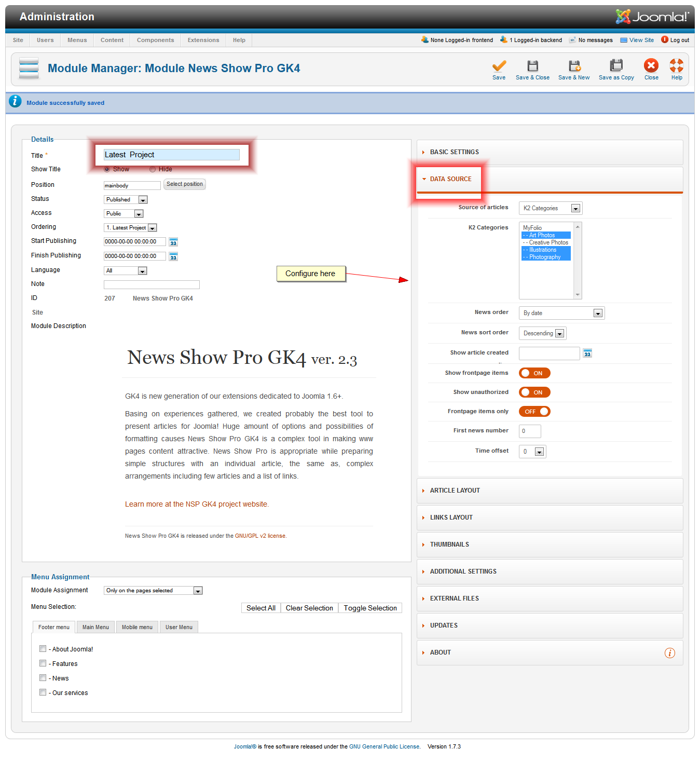The image size is (700, 762).
Task: Open the Status dropdown
Action: coord(126,200)
